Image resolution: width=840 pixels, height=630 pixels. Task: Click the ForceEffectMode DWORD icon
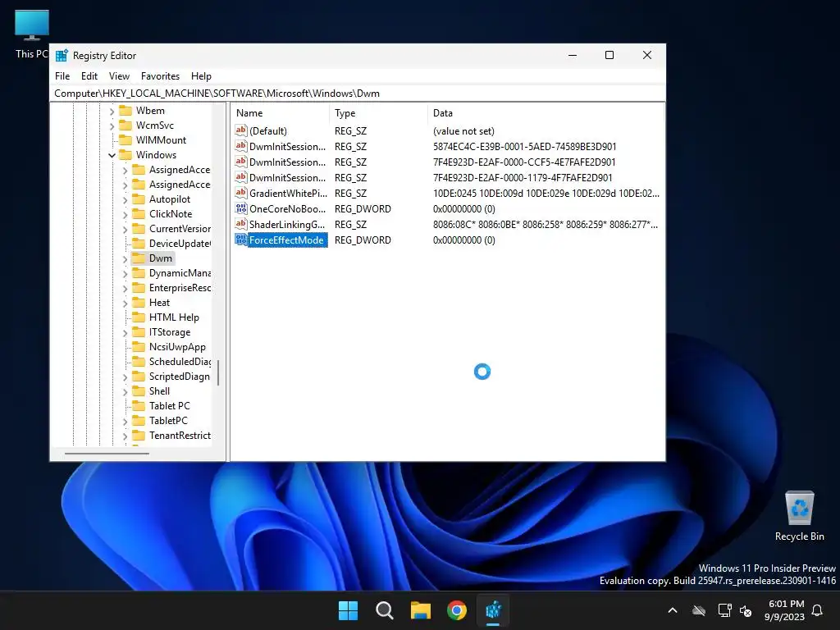pos(241,240)
